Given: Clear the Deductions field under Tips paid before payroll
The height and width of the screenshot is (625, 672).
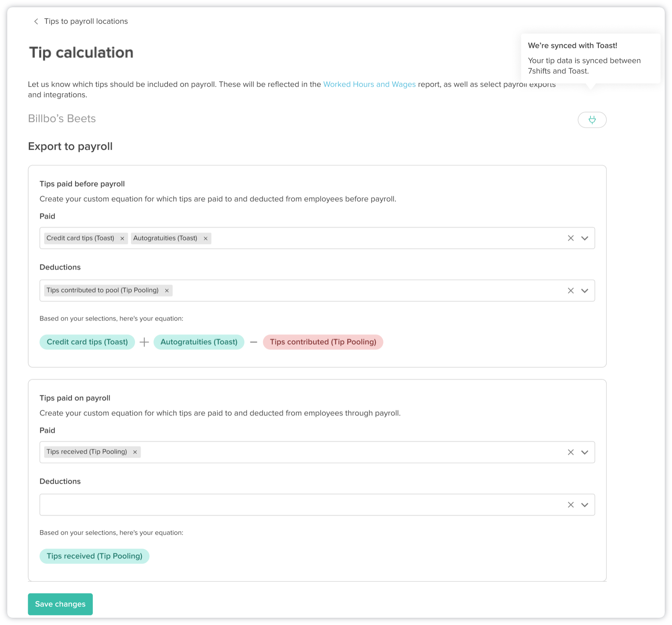Looking at the screenshot, I should [x=570, y=290].
